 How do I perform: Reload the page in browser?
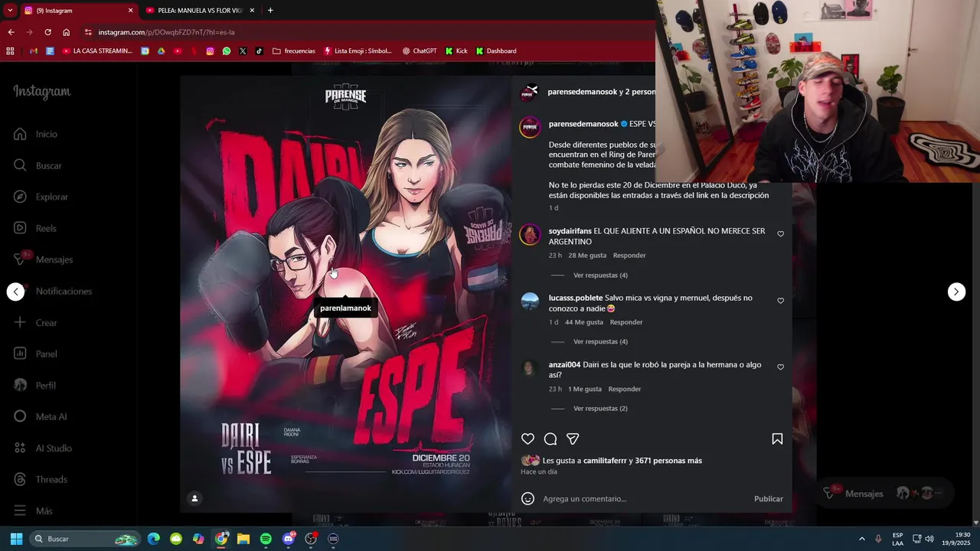click(47, 32)
